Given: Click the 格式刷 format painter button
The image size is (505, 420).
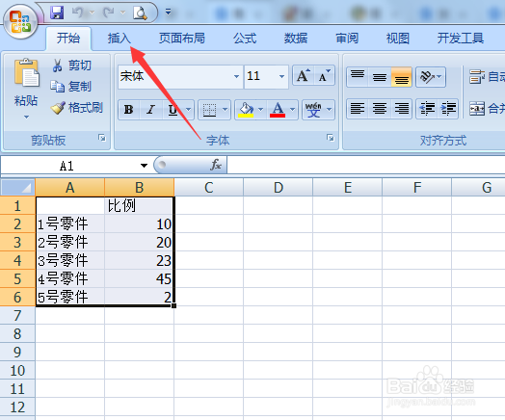Looking at the screenshot, I should pyautogui.click(x=77, y=108).
